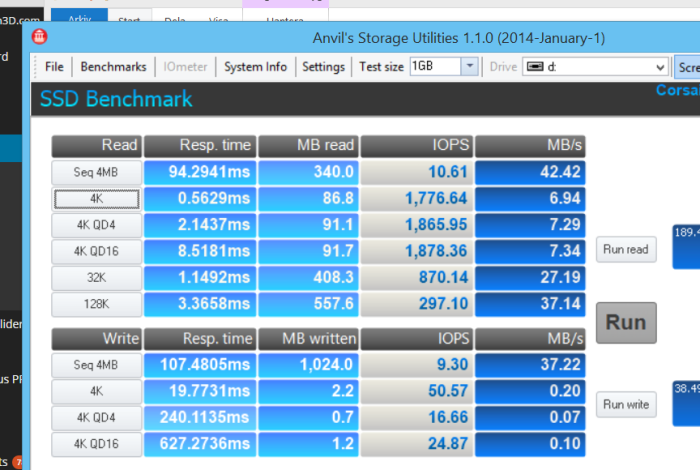Open the Settings menu
Screen dimensions: 700x470
tap(323, 67)
